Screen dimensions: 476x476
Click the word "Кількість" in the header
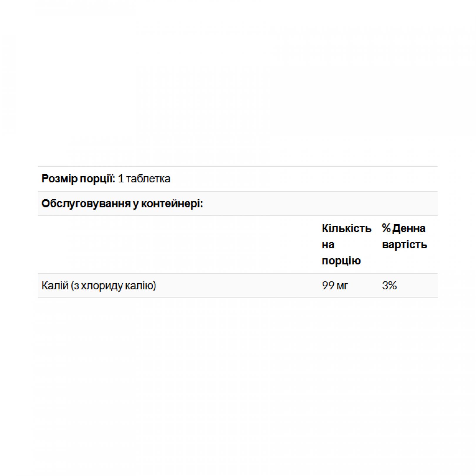[x=346, y=228]
